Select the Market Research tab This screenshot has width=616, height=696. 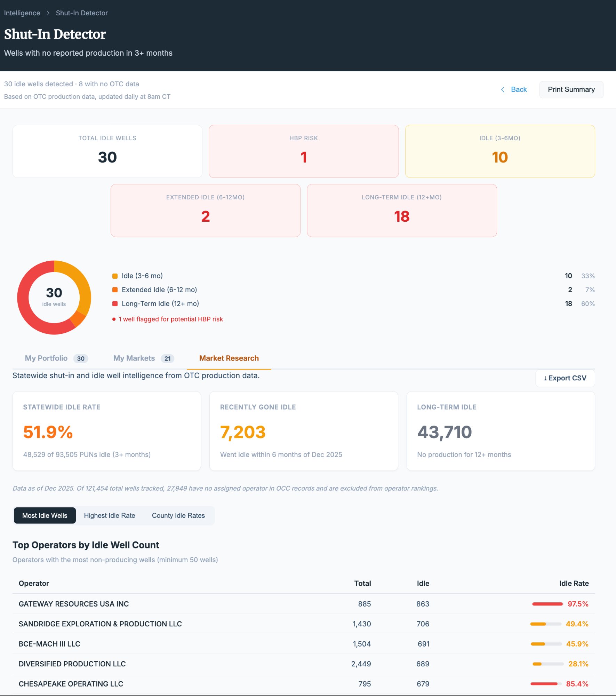pos(229,358)
